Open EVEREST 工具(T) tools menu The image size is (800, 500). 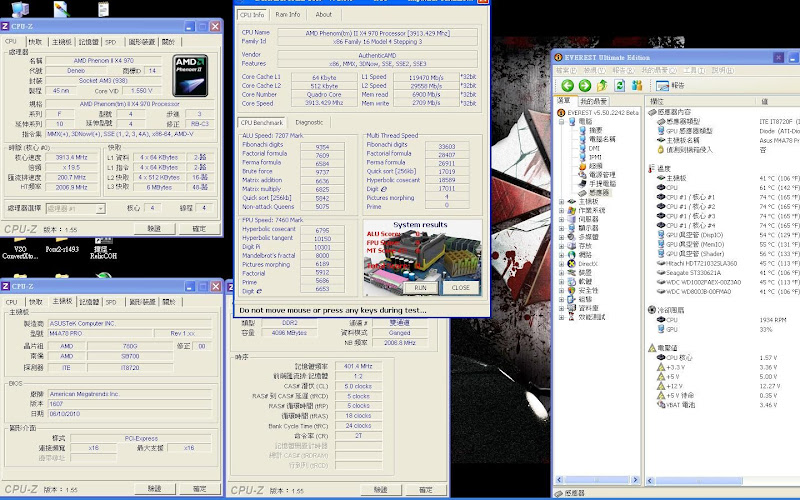pyautogui.click(x=694, y=70)
